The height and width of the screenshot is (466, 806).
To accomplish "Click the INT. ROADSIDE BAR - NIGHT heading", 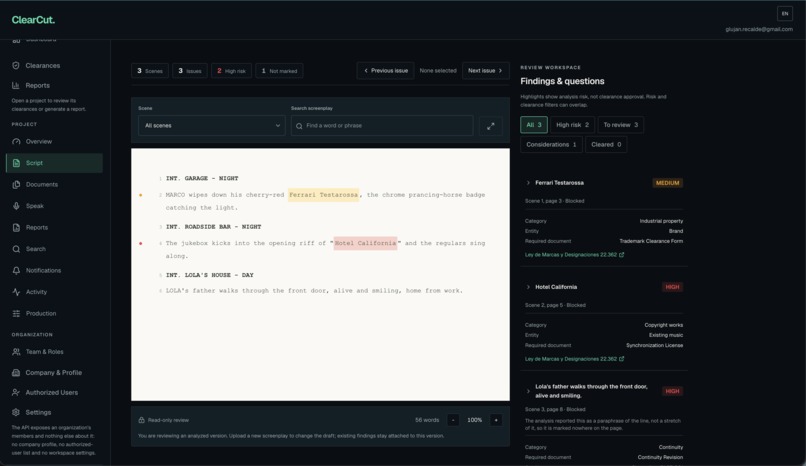I will point(213,227).
